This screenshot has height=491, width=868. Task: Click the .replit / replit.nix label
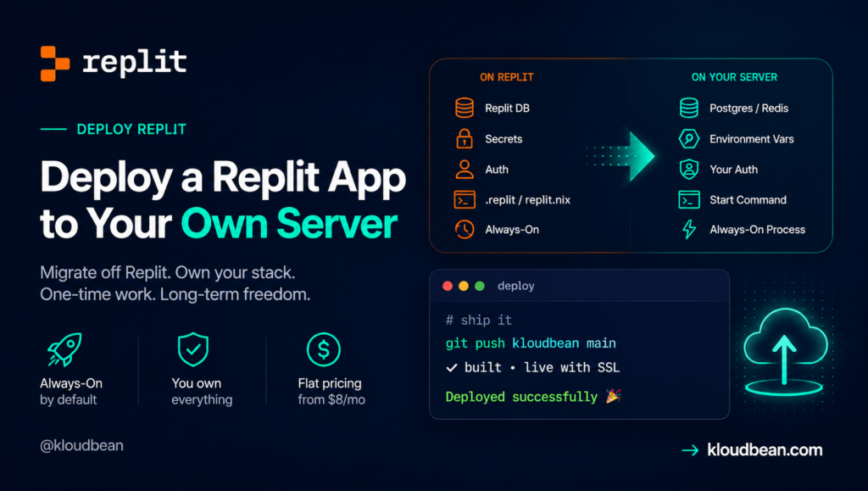point(527,200)
